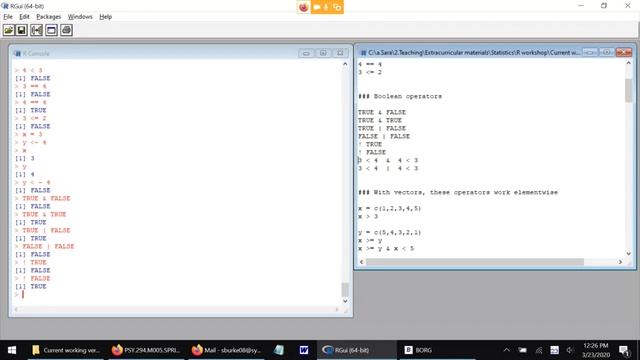Open the File menu
The image size is (640, 360).
(x=8, y=17)
